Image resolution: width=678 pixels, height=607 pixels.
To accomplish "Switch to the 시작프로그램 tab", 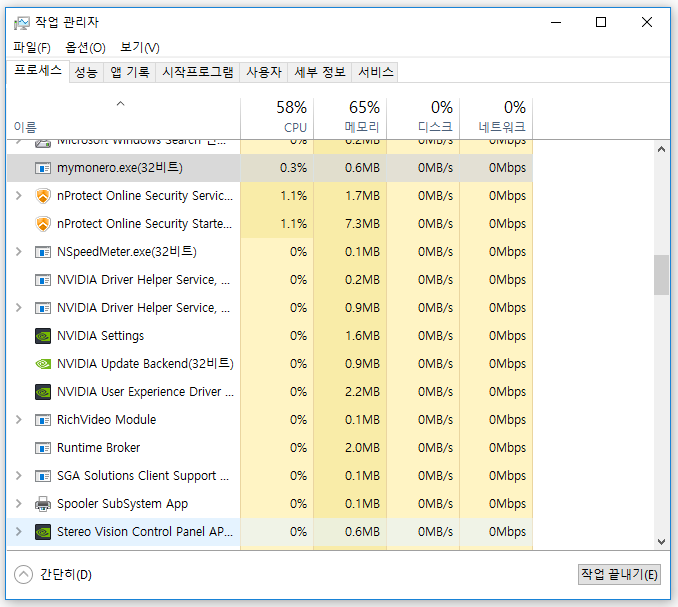I will coord(198,72).
